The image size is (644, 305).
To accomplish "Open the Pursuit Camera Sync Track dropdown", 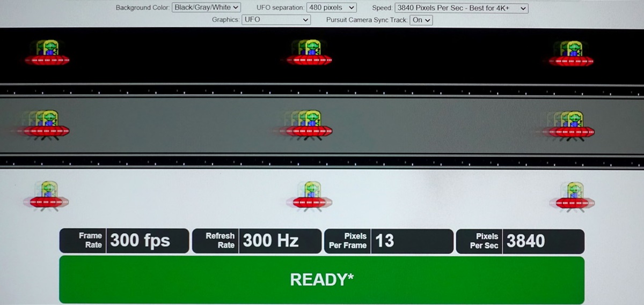I will click(421, 20).
